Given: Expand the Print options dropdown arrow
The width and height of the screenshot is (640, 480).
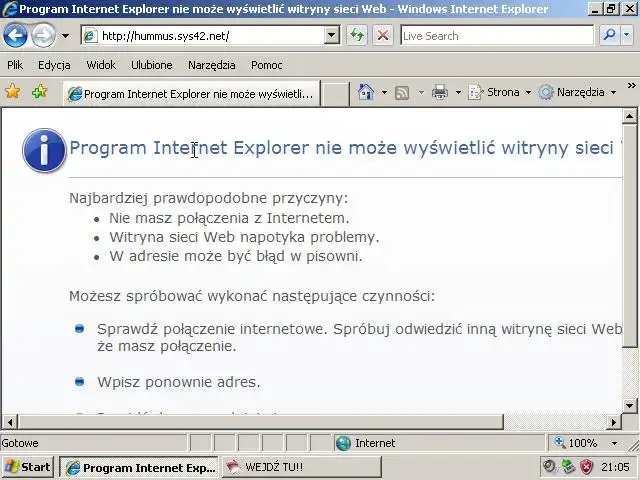Looking at the screenshot, I should pyautogui.click(x=458, y=93).
